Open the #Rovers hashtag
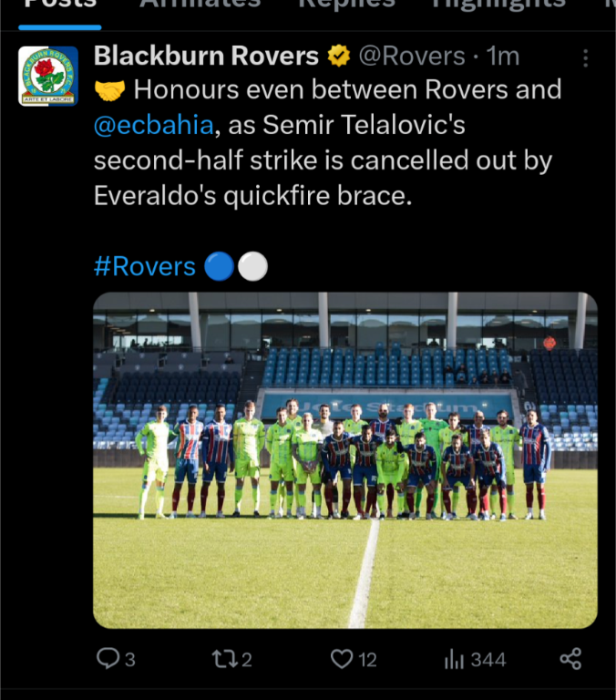 (145, 266)
